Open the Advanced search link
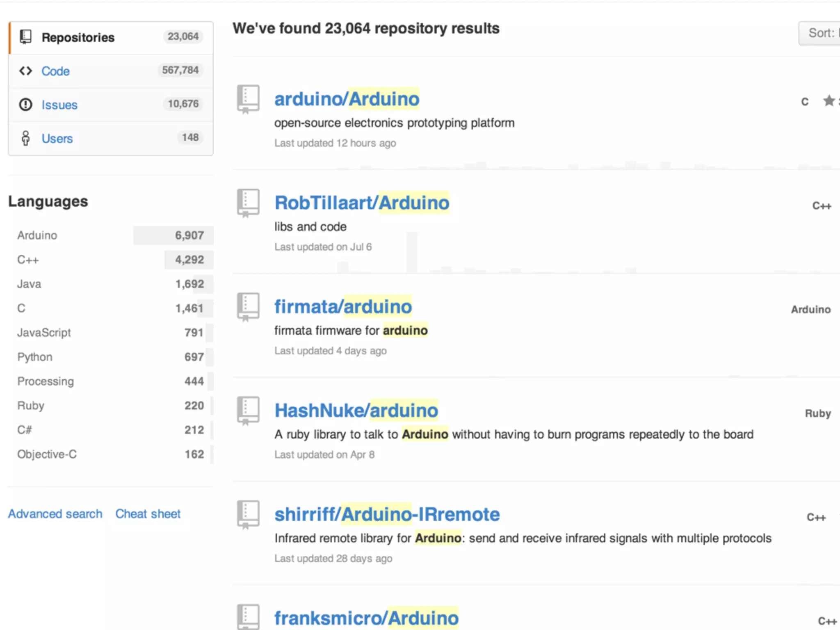840x630 pixels. tap(55, 514)
